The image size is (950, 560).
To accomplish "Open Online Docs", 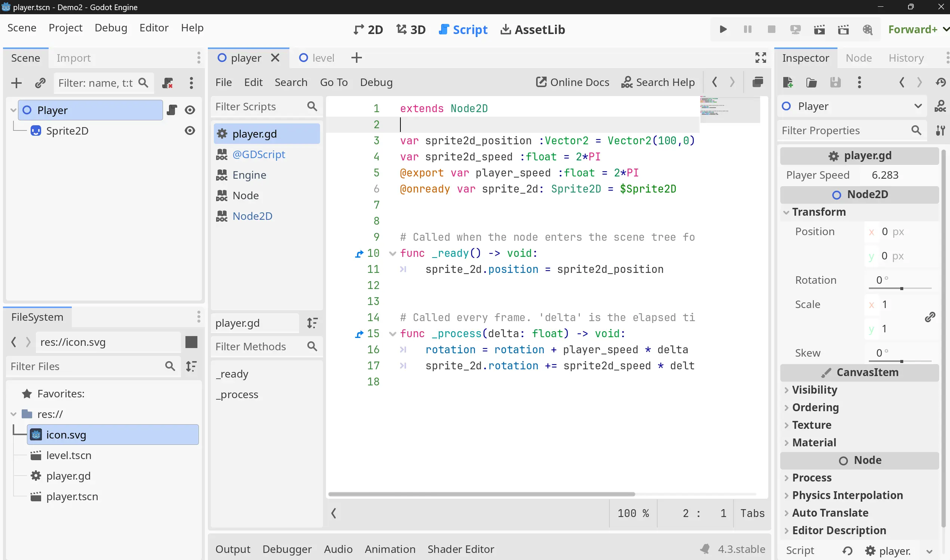I will (572, 82).
